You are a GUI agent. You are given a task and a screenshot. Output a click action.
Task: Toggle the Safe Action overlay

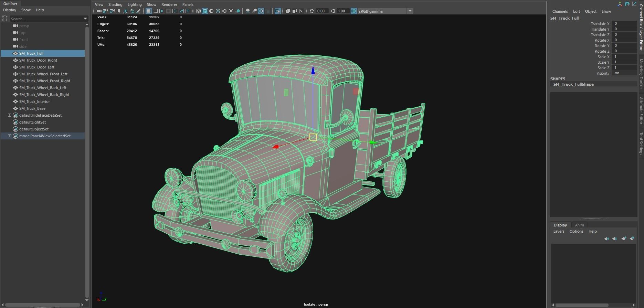(x=181, y=11)
